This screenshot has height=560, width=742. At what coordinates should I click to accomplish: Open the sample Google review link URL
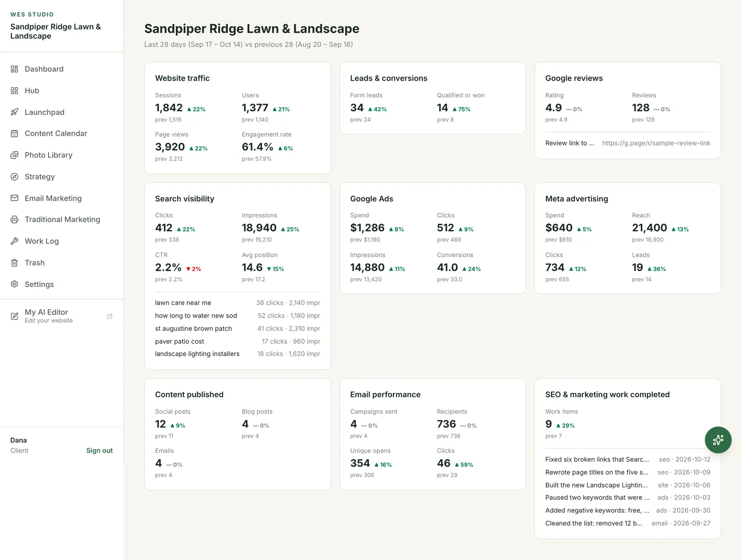click(656, 143)
